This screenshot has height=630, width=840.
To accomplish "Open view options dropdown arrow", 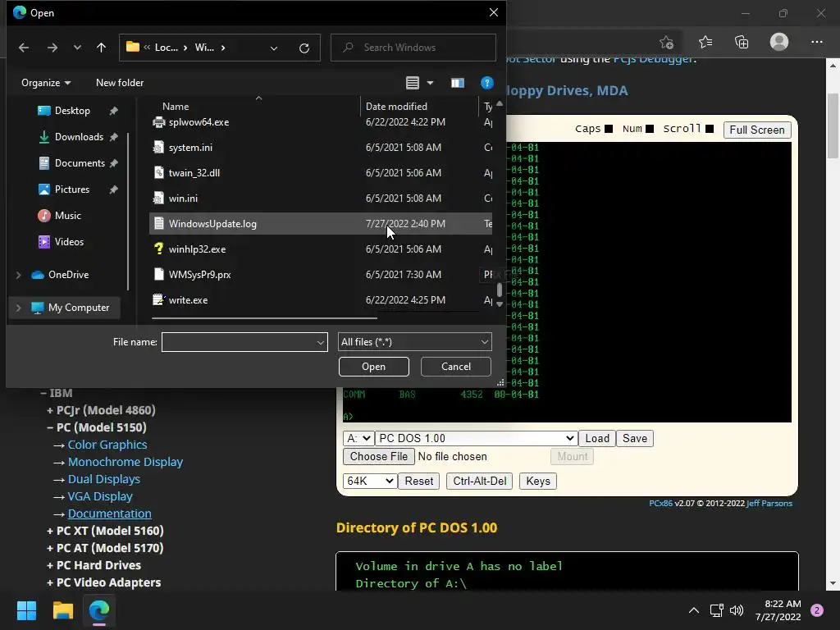I will point(430,83).
